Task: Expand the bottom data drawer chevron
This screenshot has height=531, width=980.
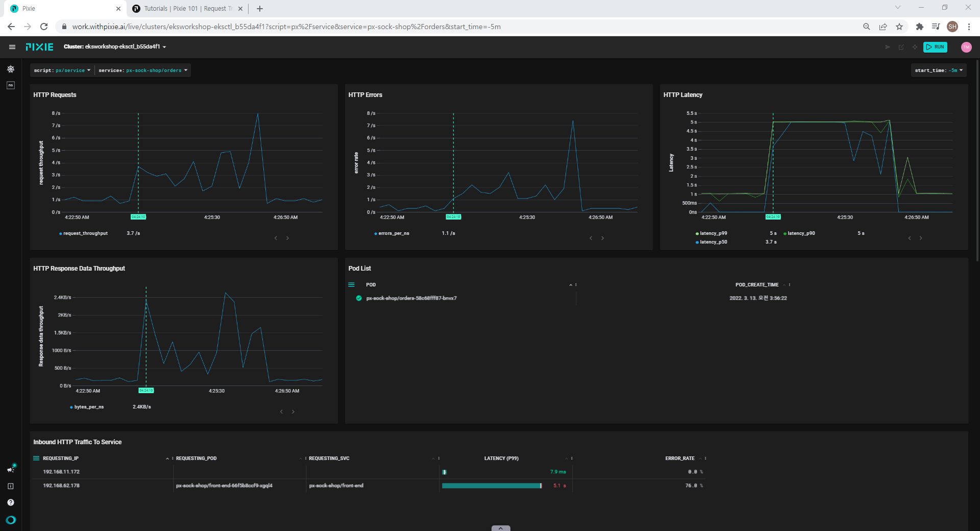Action: pos(501,528)
